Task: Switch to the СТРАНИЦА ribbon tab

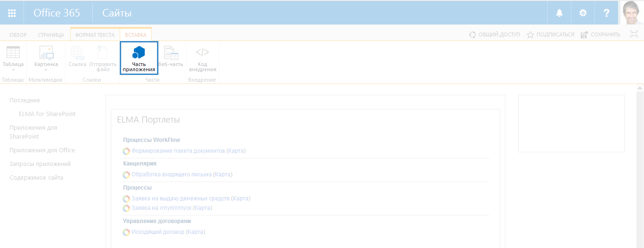Action: click(x=51, y=34)
